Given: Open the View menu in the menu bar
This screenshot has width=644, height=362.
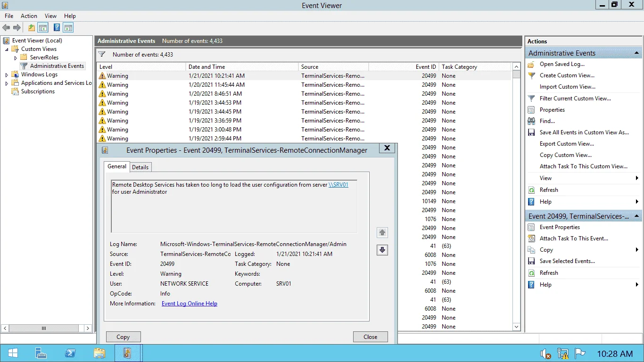Looking at the screenshot, I should (50, 16).
